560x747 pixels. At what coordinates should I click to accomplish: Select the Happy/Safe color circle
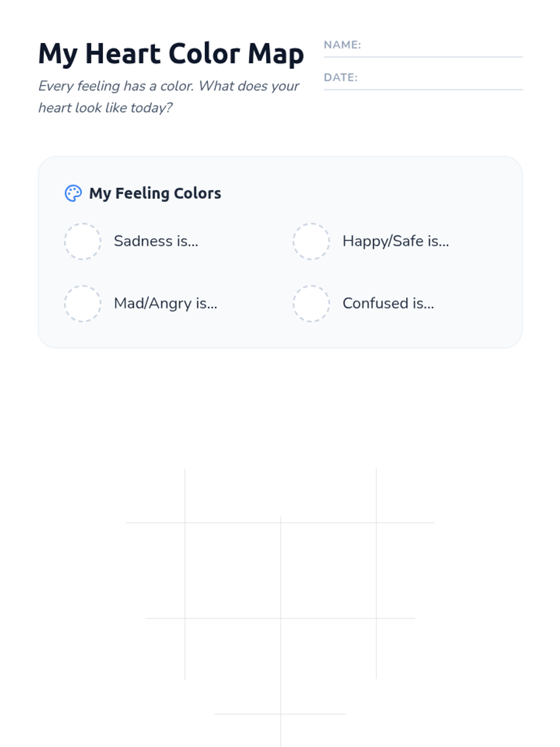[311, 241]
